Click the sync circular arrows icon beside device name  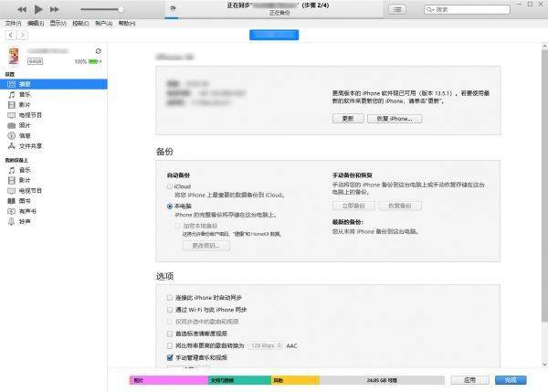(99, 51)
